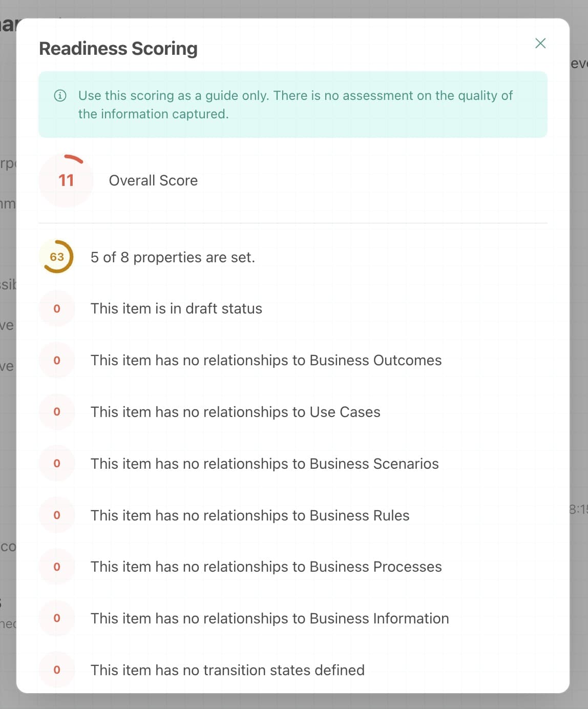Click the zero badge for Business Information row
Screen dimensions: 588x709
[57, 618]
